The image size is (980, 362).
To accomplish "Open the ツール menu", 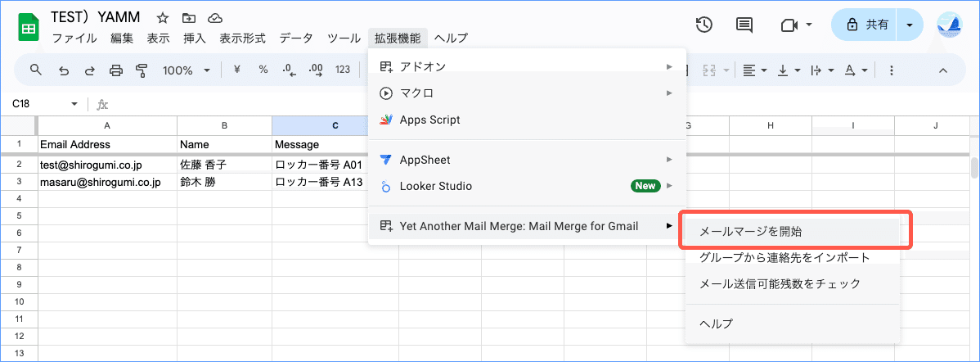I will pos(344,38).
